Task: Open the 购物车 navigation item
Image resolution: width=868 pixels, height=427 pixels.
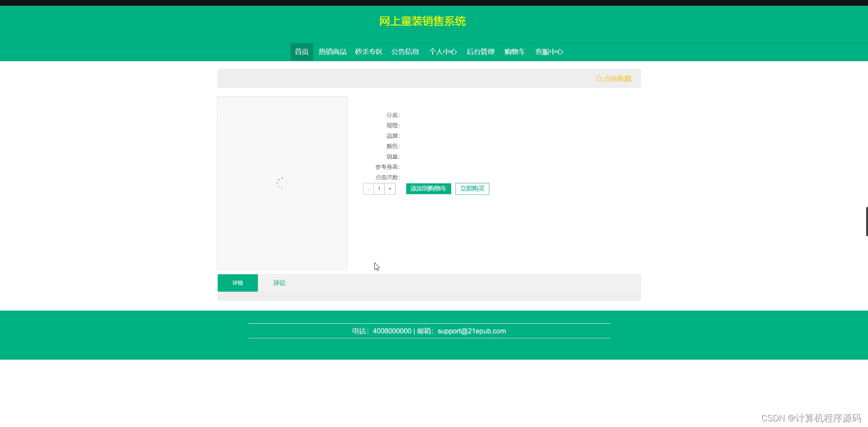Action: (515, 52)
